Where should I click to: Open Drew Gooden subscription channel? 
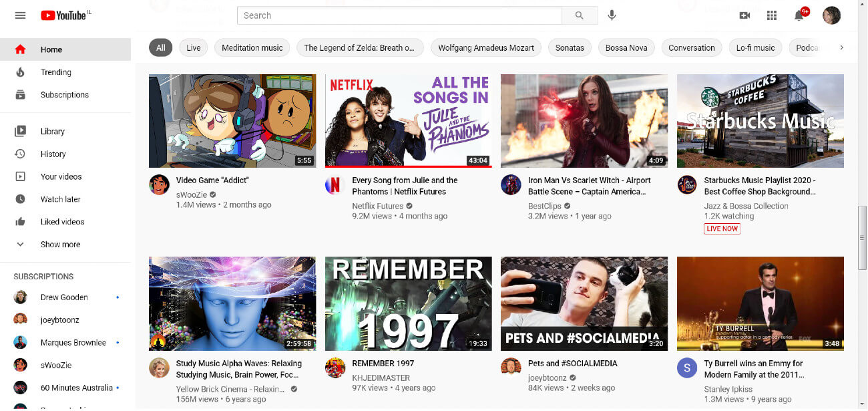click(x=64, y=297)
